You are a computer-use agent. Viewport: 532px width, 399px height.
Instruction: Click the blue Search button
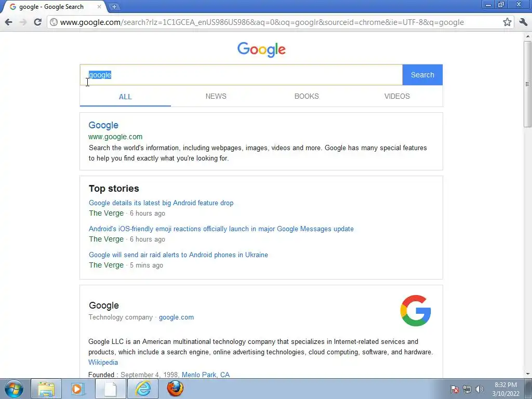(x=422, y=75)
